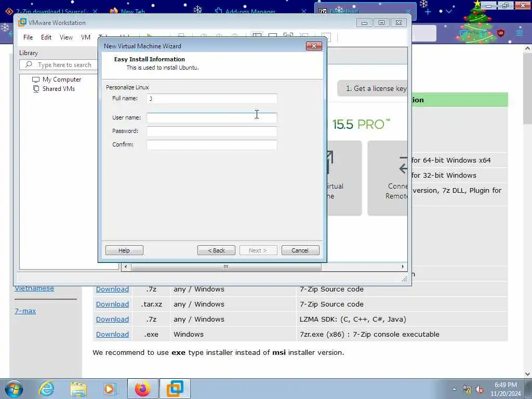Click the Connect to Remote Server tile
The image size is (532, 399).
point(388,178)
